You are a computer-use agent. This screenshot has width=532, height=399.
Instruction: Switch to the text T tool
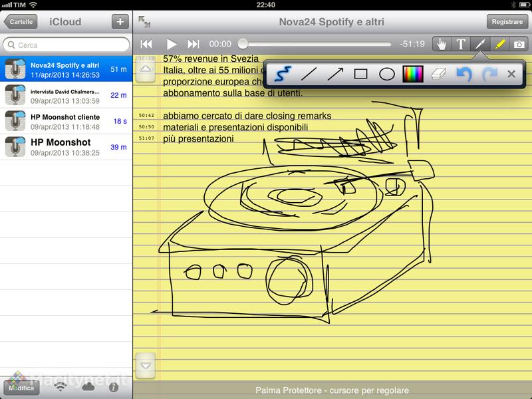tap(460, 44)
